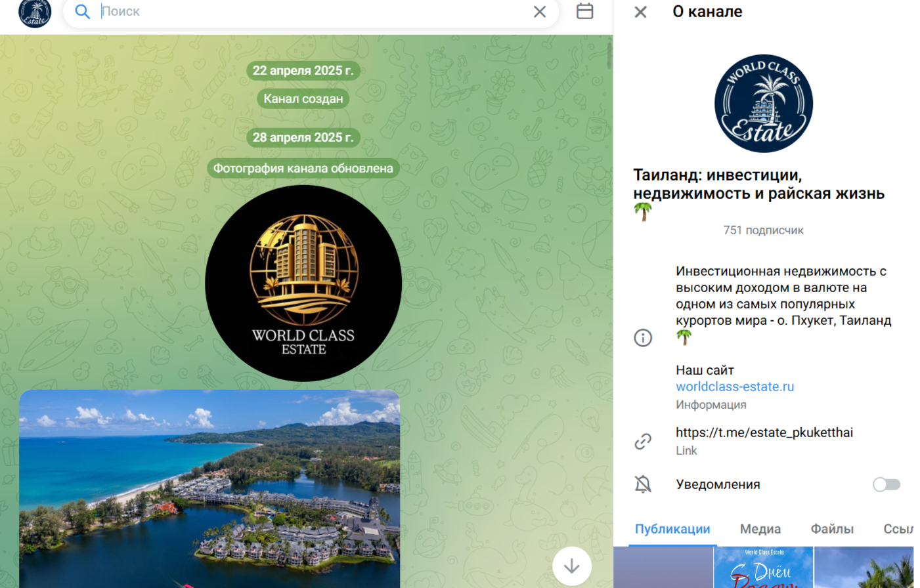Toggle the notifications switch
The height and width of the screenshot is (588, 920).
(886, 484)
